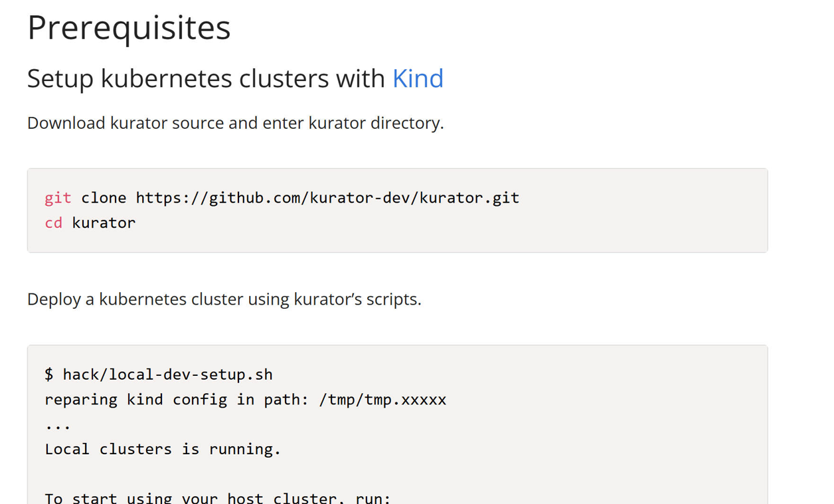Click the 'Local clusters is running.' line
The image size is (834, 504).
pyautogui.click(x=163, y=450)
